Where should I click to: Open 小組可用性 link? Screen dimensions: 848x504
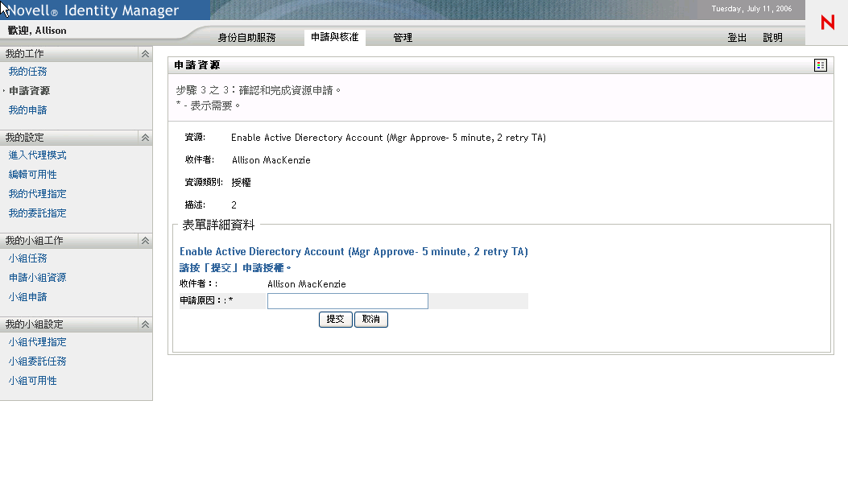[32, 381]
